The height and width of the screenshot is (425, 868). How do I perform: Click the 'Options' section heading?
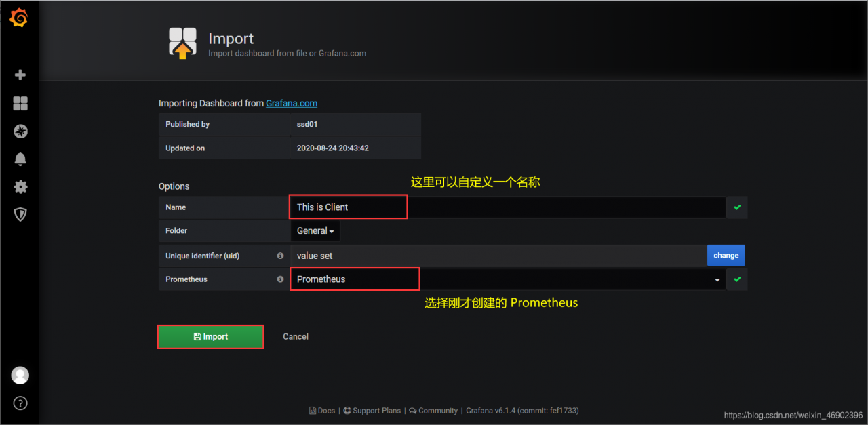tap(174, 186)
